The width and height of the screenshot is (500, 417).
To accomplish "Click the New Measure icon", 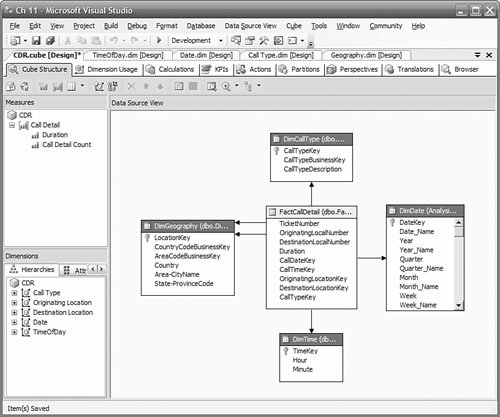I will tap(43, 87).
